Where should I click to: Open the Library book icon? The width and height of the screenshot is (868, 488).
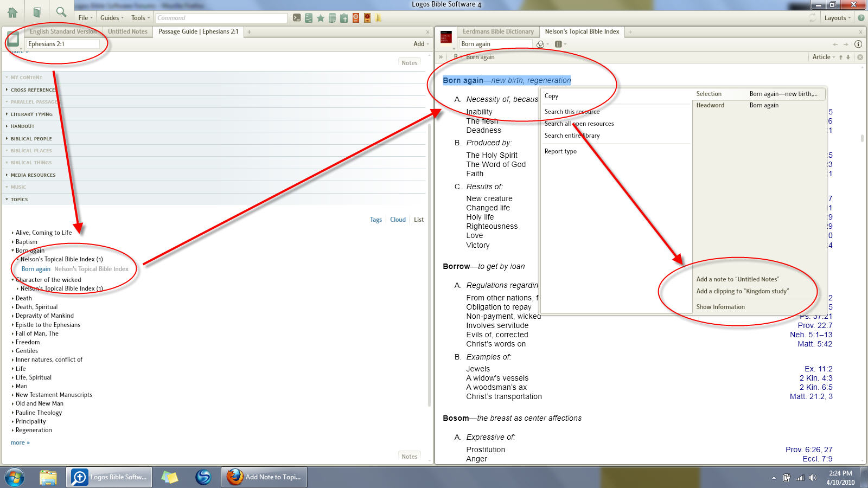click(x=37, y=12)
